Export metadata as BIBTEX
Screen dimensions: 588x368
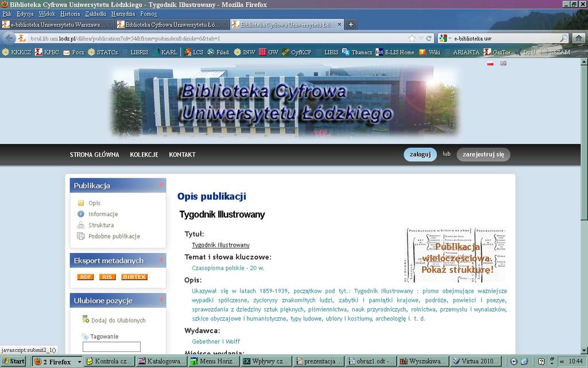(134, 277)
